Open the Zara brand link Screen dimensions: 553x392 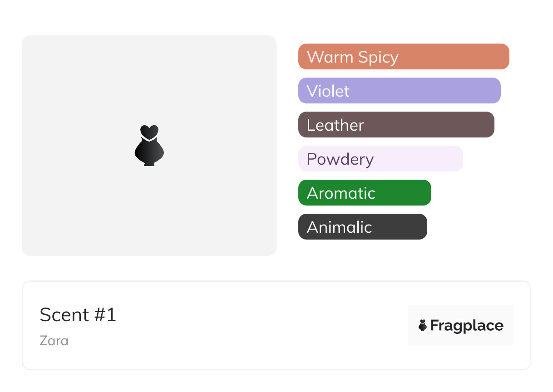pyautogui.click(x=54, y=340)
